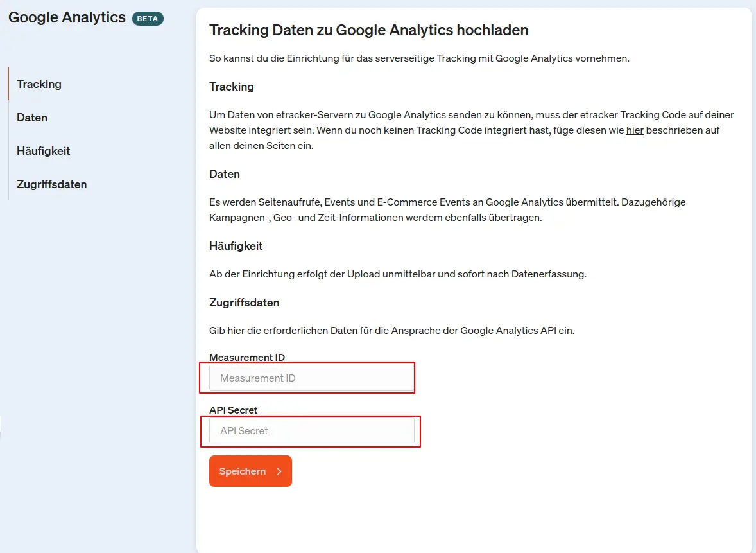The image size is (756, 553).
Task: Click the chevron arrow inside the Speichern button
Action: tap(279, 471)
